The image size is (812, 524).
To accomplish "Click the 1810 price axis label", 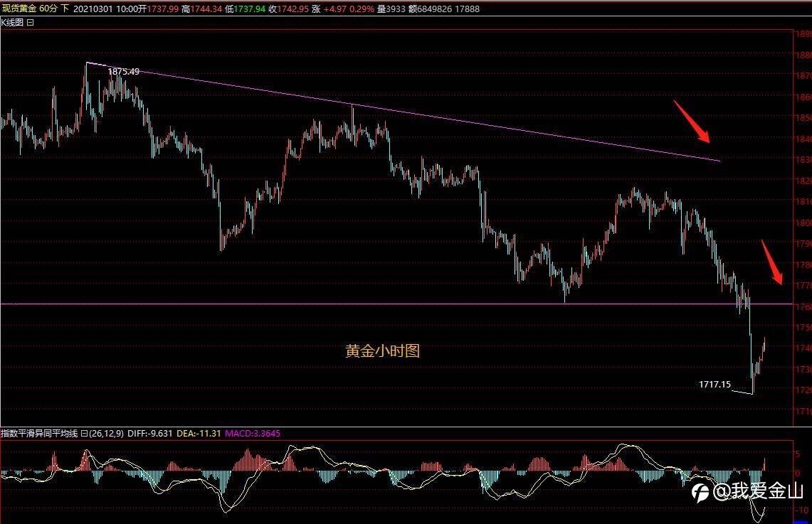I will pyautogui.click(x=803, y=202).
